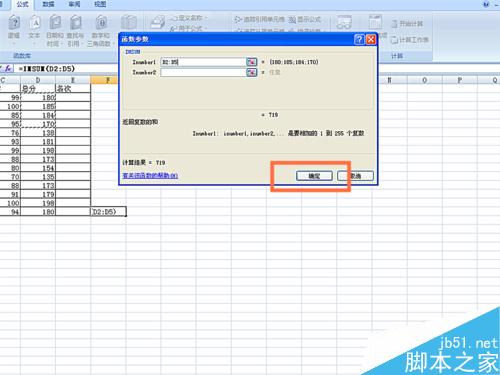The width and height of the screenshot is (500, 375).
Task: Click cell containing 135 in column D
Action: click(x=38, y=177)
